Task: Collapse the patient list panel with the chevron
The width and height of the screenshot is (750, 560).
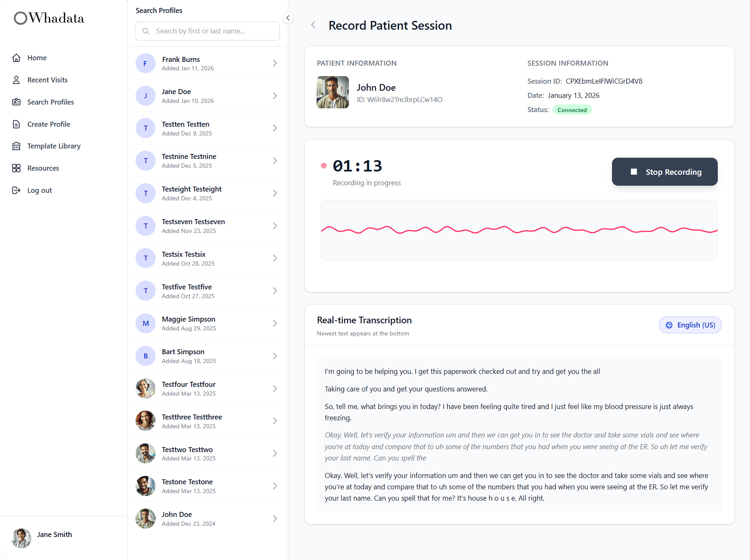Action: click(287, 18)
